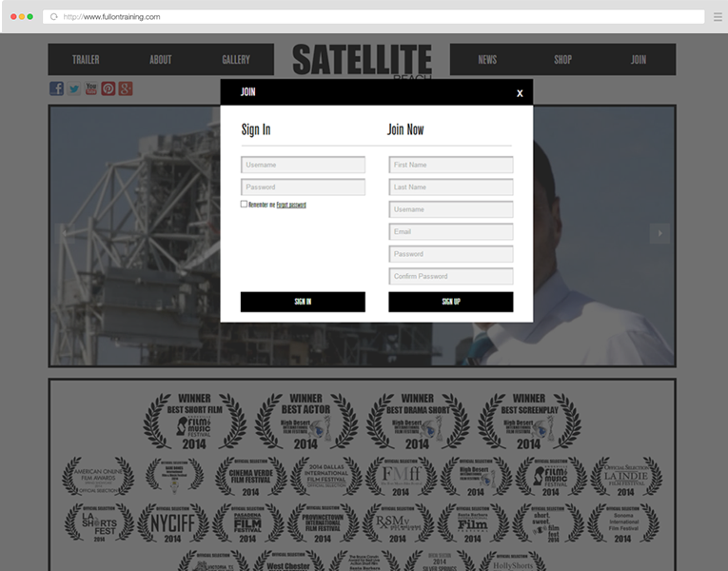Focus the Last Name field
728x571 pixels.
coord(451,187)
